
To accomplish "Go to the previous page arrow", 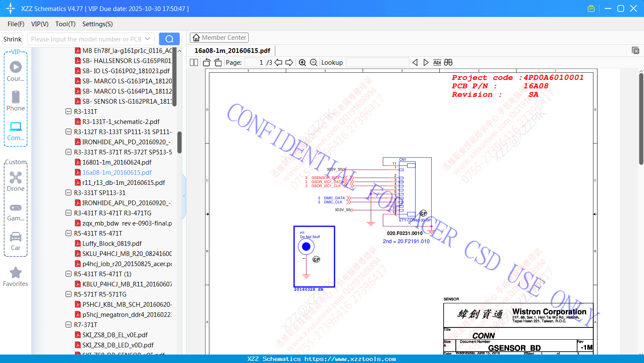I will tap(278, 63).
